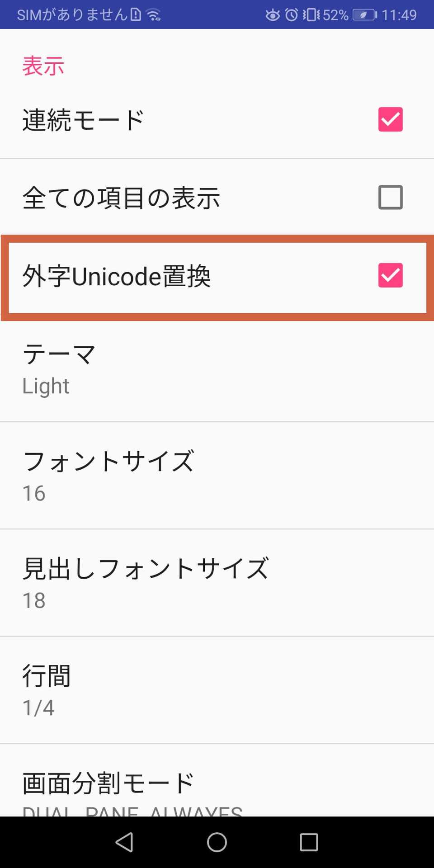Tap the battery indicator icon
The image size is (434, 868).
point(364,15)
